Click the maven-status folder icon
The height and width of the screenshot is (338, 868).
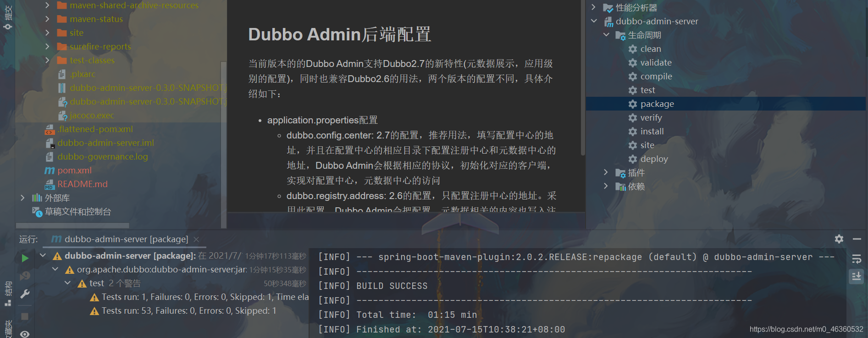pyautogui.click(x=62, y=19)
